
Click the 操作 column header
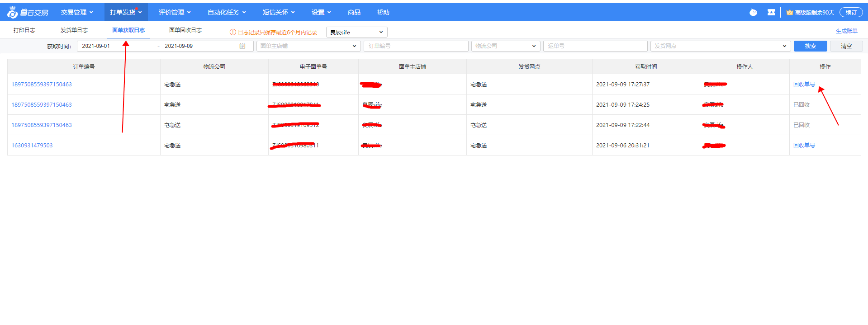pyautogui.click(x=825, y=67)
